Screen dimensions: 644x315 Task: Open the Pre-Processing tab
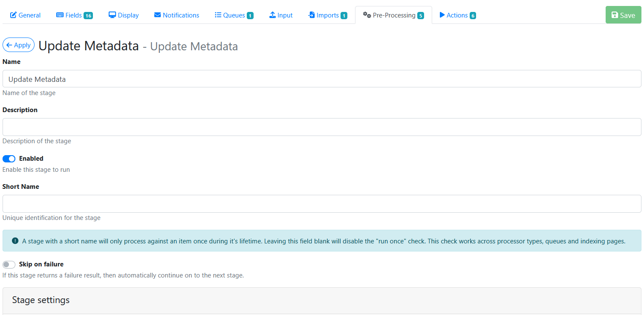point(393,15)
